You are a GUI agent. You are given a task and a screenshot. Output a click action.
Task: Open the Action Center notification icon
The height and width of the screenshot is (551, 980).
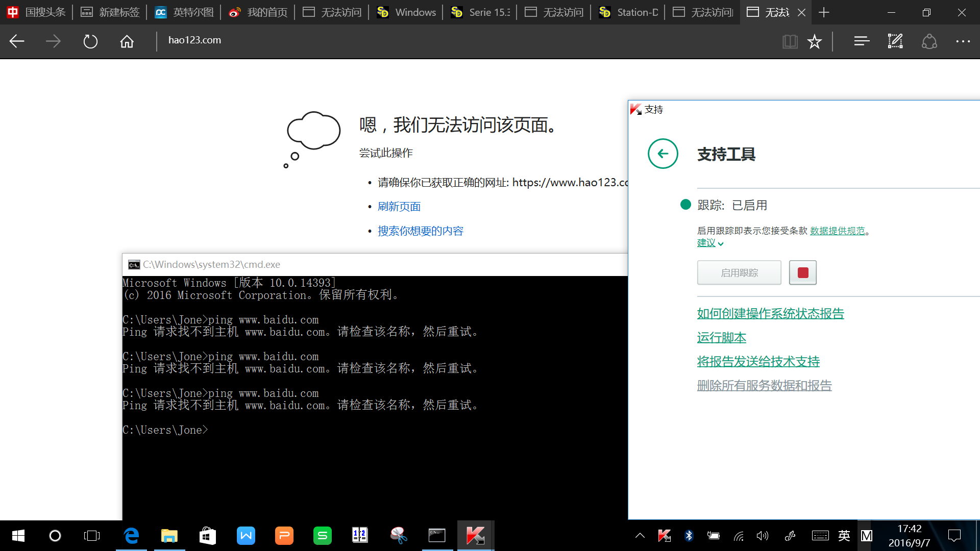(954, 536)
